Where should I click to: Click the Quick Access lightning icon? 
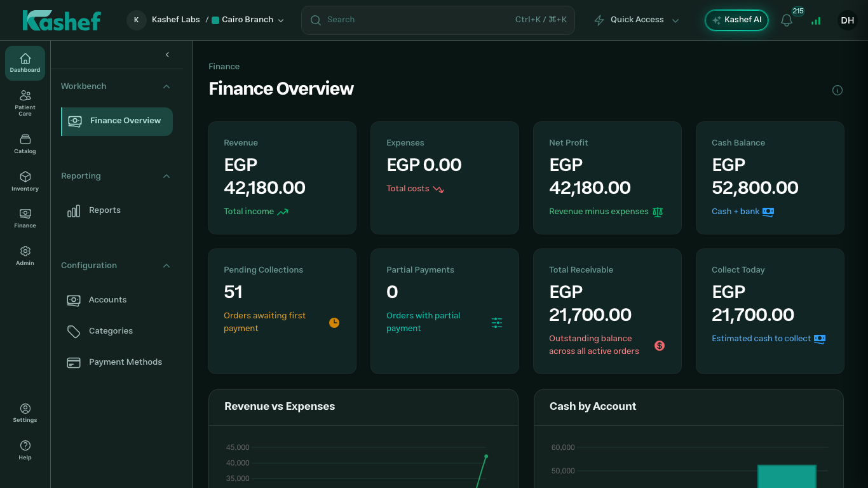(599, 20)
